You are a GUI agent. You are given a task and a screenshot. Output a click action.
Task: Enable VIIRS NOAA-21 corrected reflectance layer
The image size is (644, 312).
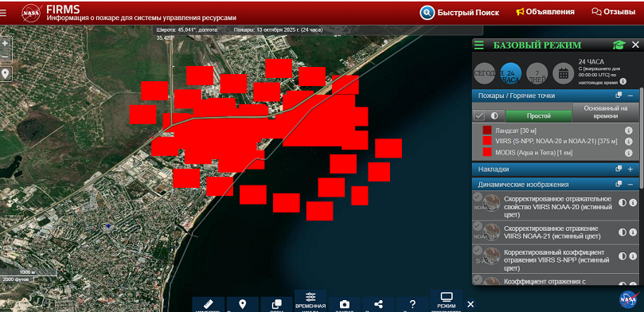pos(478,226)
